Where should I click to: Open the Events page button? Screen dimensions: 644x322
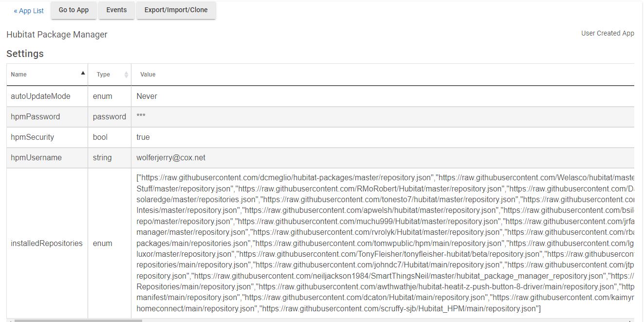(x=117, y=10)
